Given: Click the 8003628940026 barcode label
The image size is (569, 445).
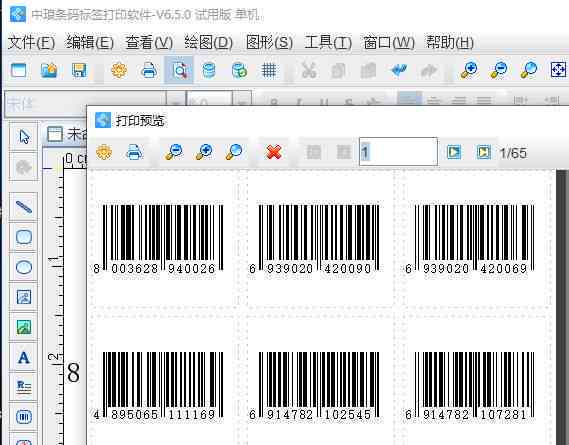Looking at the screenshot, I should pos(159,238).
